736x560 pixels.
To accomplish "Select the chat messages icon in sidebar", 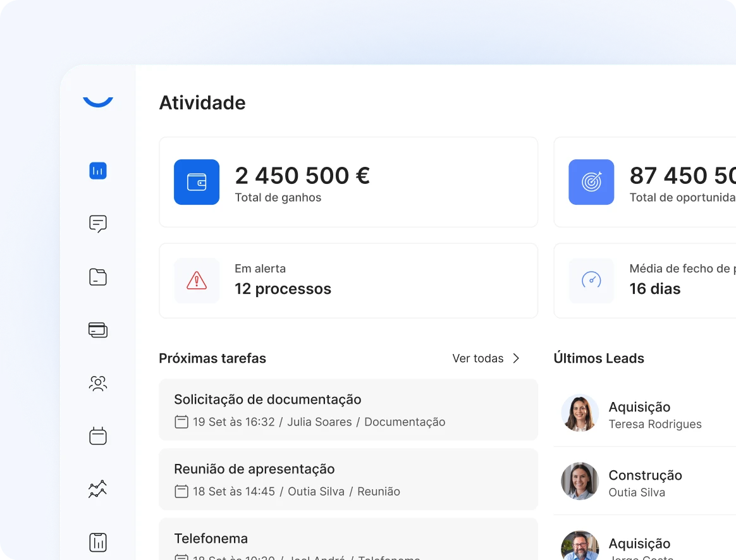I will coord(97,224).
